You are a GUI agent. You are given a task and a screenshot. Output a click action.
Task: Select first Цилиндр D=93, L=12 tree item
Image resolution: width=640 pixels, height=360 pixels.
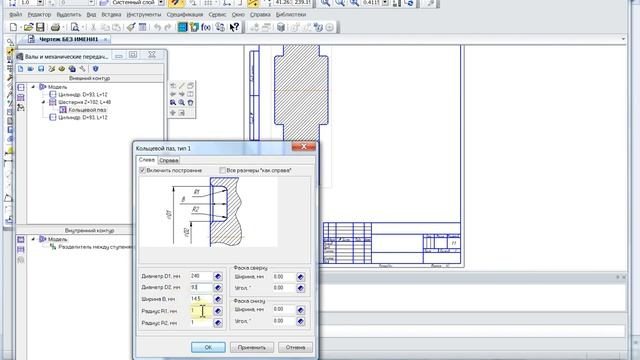(82, 94)
